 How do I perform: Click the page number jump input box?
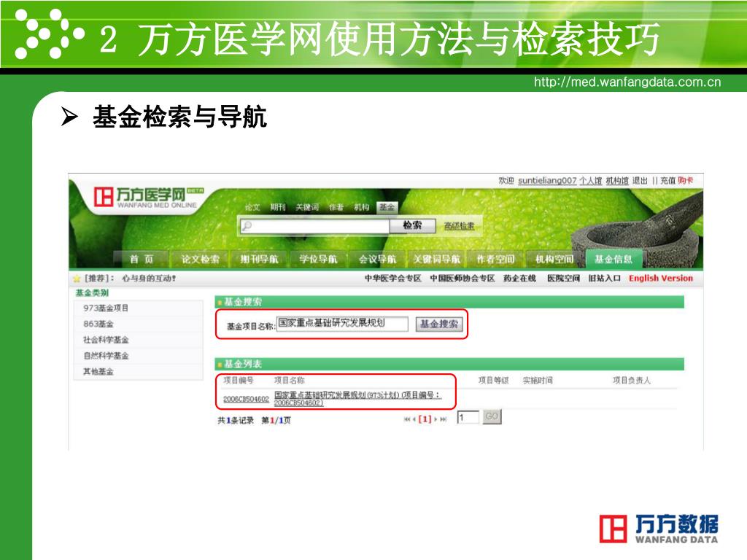pyautogui.click(x=468, y=418)
